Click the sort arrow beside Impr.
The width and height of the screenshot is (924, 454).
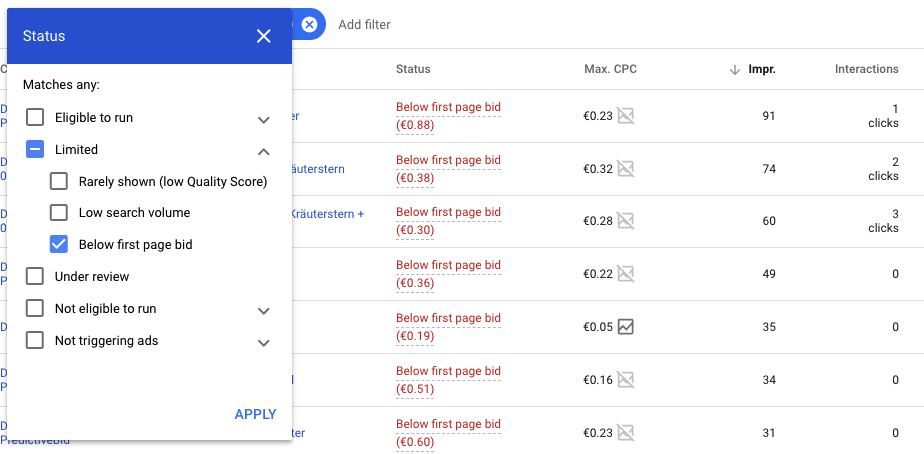click(x=734, y=70)
